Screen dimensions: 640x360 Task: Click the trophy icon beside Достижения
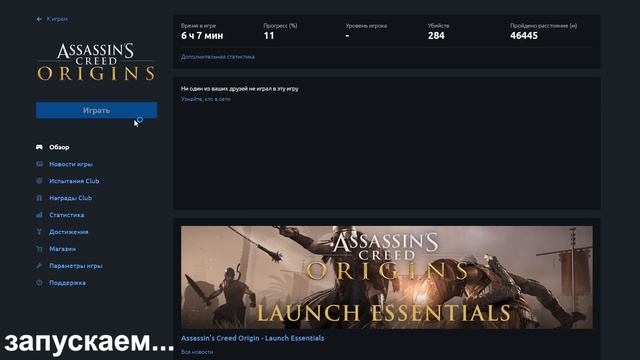tap(39, 232)
